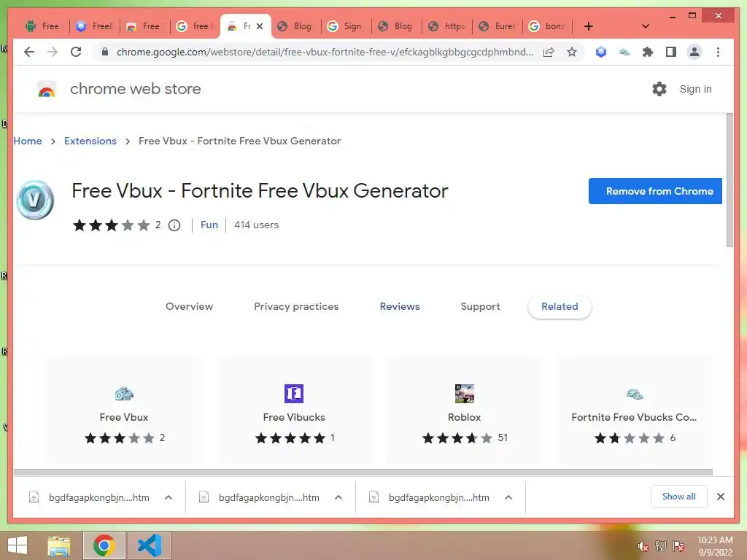Open Chrome three-dot menu

718,52
